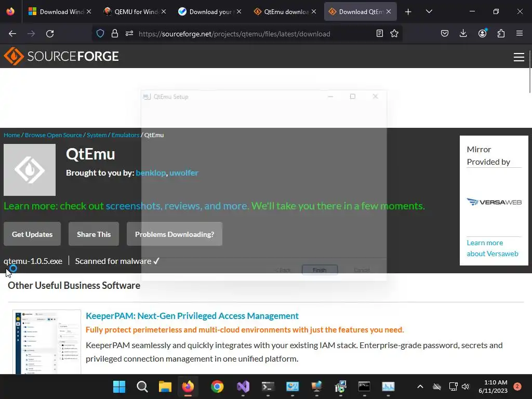532x399 pixels.
Task: Click the SourceForge logo
Action: click(x=61, y=56)
